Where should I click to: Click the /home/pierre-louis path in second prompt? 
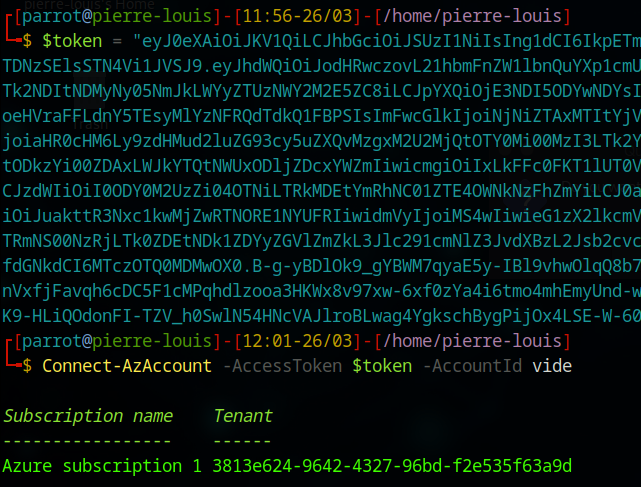(x=472, y=341)
